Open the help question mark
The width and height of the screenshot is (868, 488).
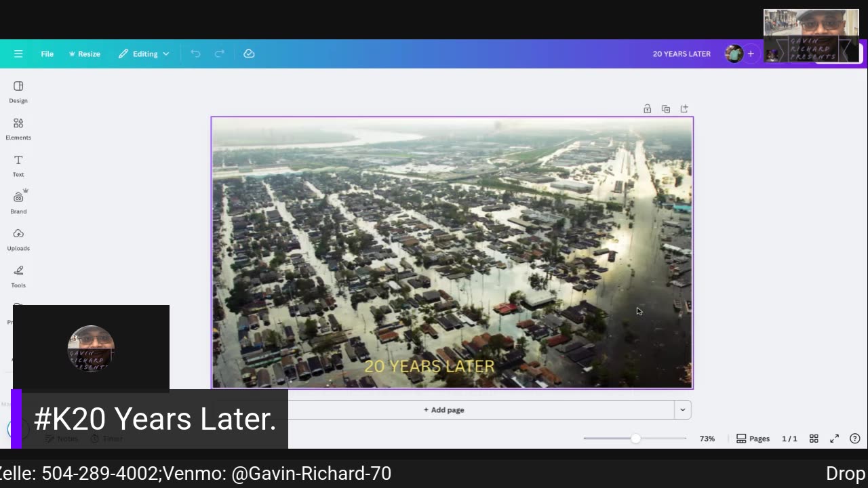coord(855,439)
